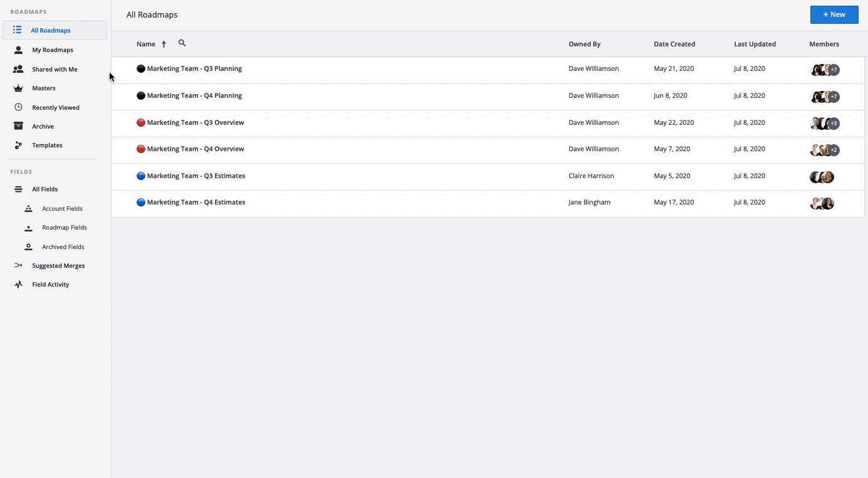The height and width of the screenshot is (478, 868).
Task: Click Date Created May 21, 2020
Action: tap(674, 69)
